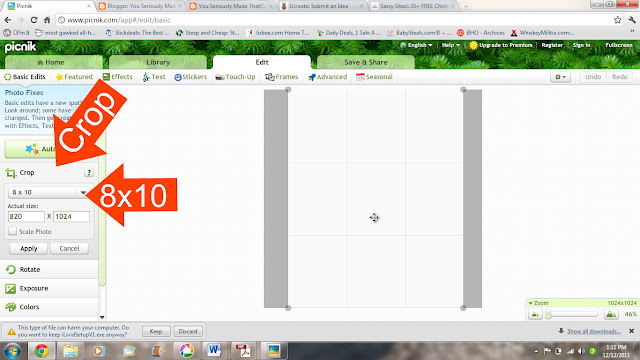Switch to the Save & Share tab
This screenshot has width=640, height=360.
coord(366,62)
